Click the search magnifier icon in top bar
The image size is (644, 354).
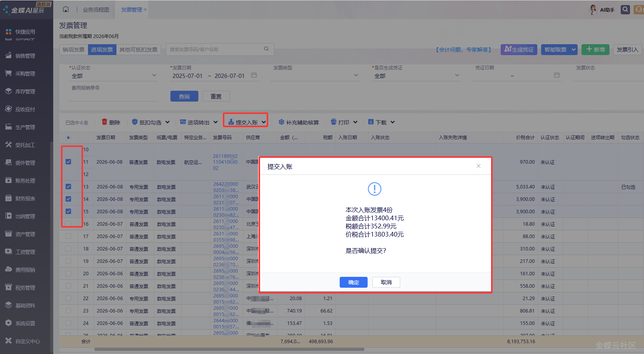coord(625,9)
